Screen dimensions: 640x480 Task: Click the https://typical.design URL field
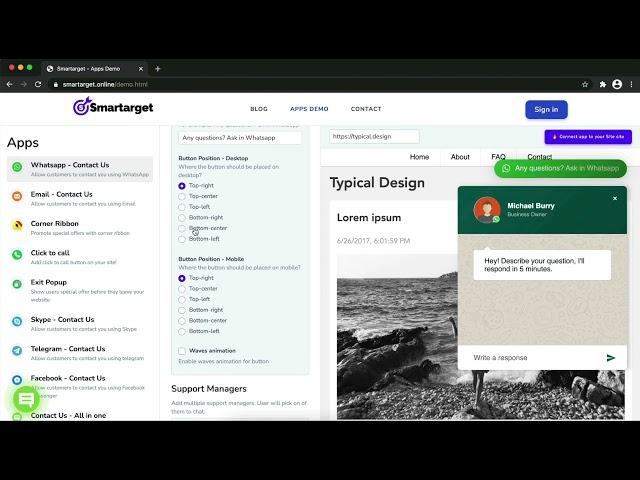[x=374, y=137]
